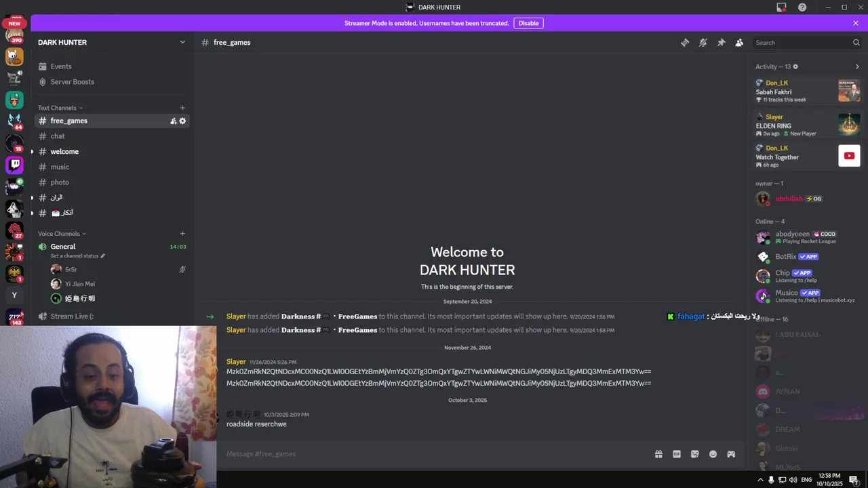Open Server Boosts

(x=112, y=82)
